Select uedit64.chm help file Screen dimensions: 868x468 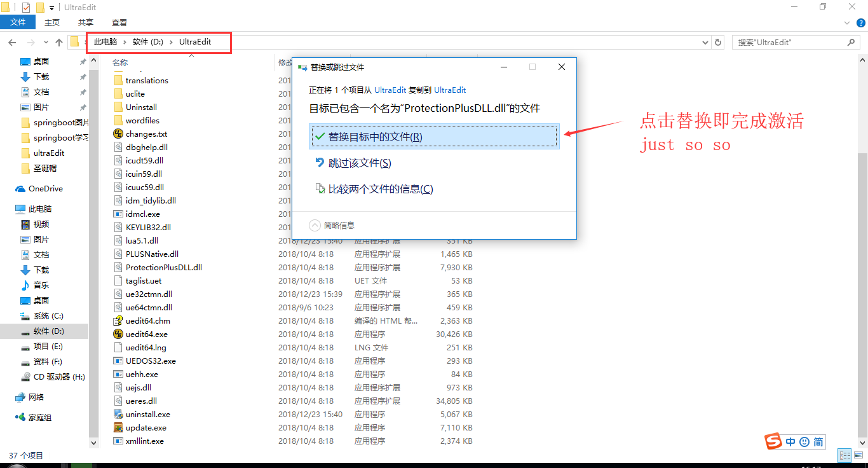(x=147, y=321)
